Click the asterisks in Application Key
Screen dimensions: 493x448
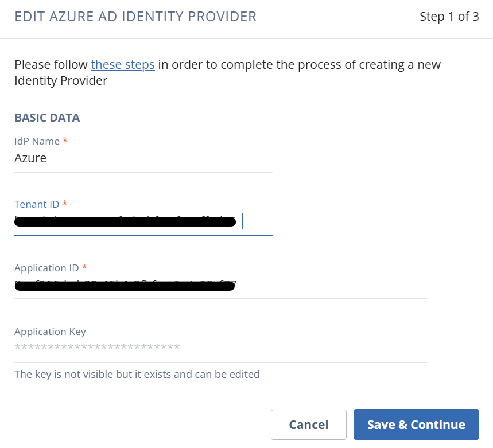tap(97, 348)
